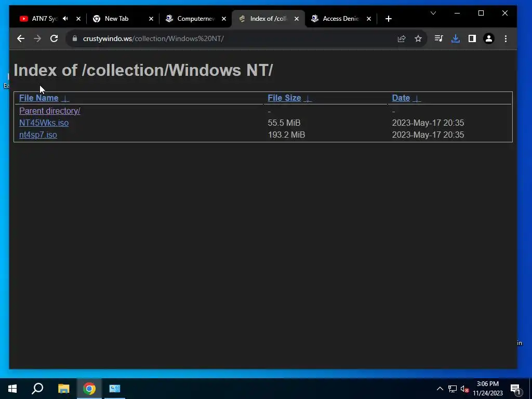This screenshot has height=399, width=532.
Task: Maximize the Chrome window
Action: pos(481,13)
